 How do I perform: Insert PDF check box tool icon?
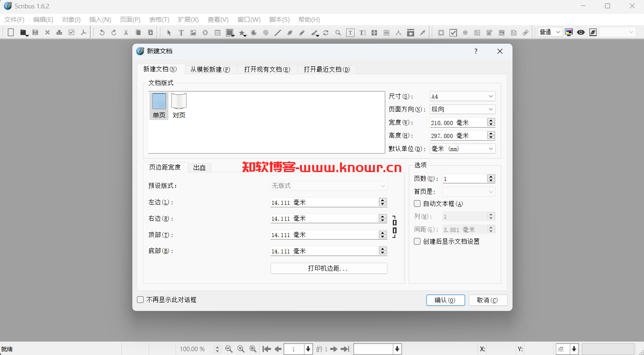(453, 32)
